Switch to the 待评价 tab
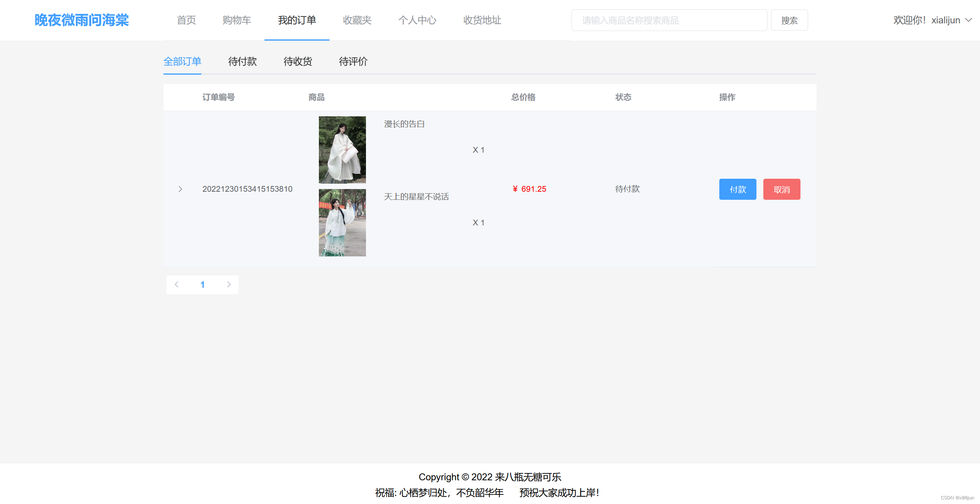Viewport: 980px width, 504px height. tap(353, 62)
